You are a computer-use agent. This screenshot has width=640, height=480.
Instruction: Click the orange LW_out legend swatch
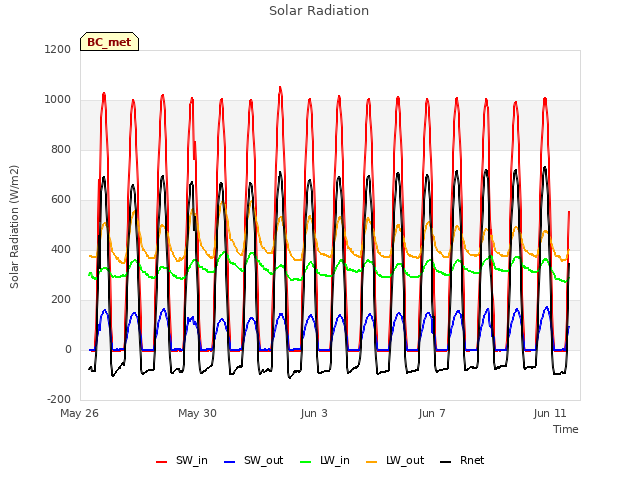click(x=372, y=462)
